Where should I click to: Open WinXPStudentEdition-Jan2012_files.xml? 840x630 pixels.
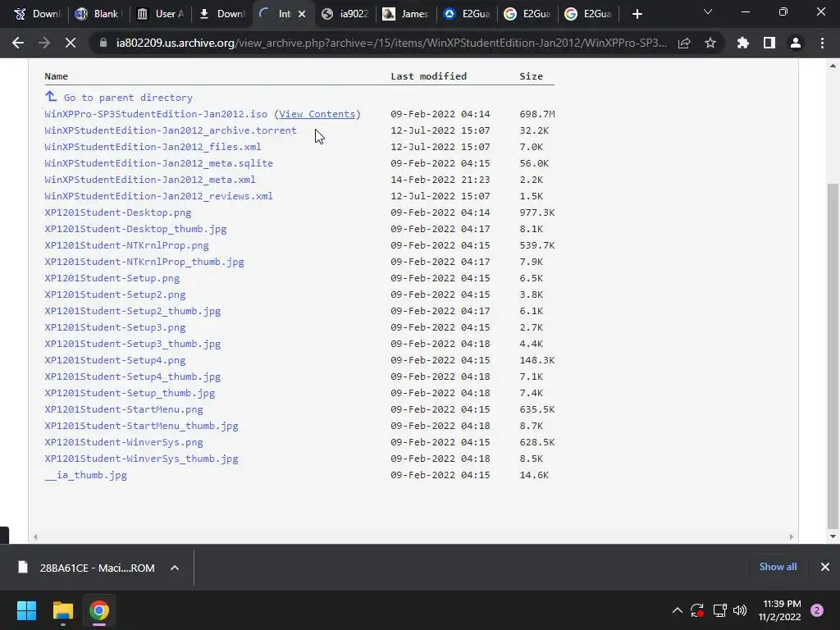pyautogui.click(x=153, y=147)
